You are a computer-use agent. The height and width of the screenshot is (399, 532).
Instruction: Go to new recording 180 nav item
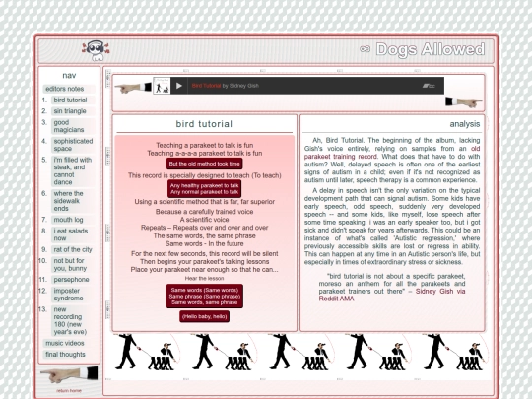(x=73, y=320)
